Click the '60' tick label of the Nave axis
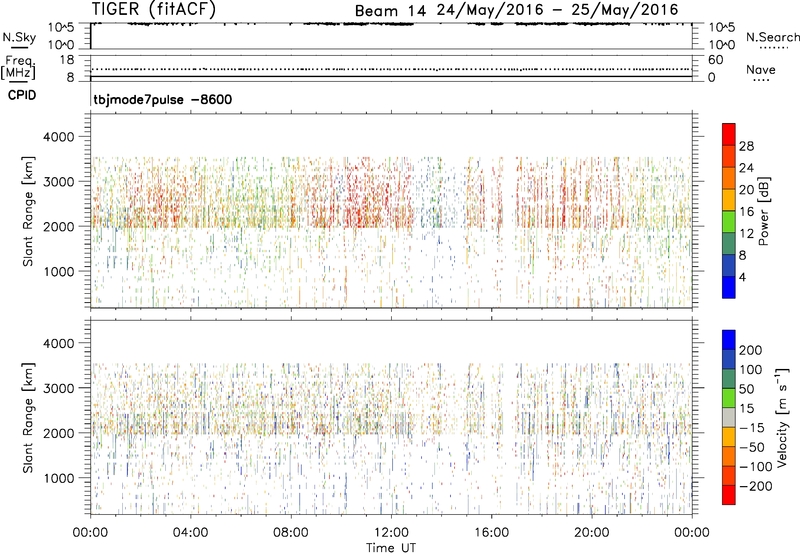The height and width of the screenshot is (554, 800). 715,60
